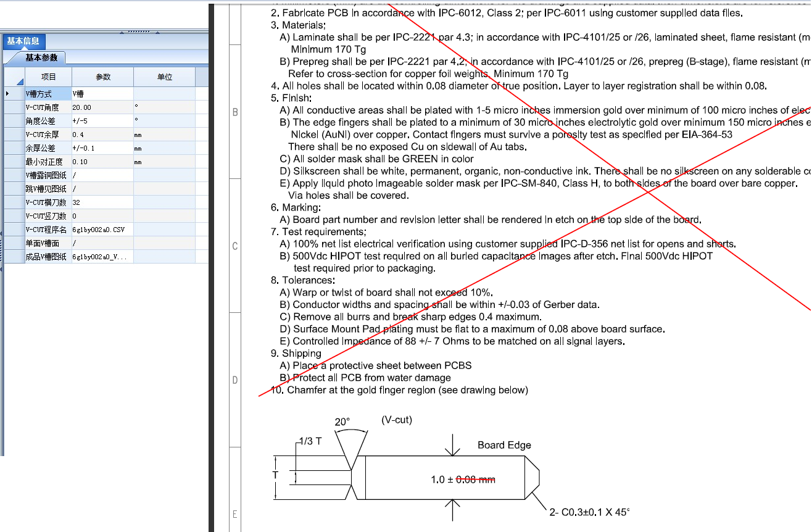Click the '1.0 ± 0.08 mm' thickness dimension
The image size is (812, 532).
[x=463, y=479]
